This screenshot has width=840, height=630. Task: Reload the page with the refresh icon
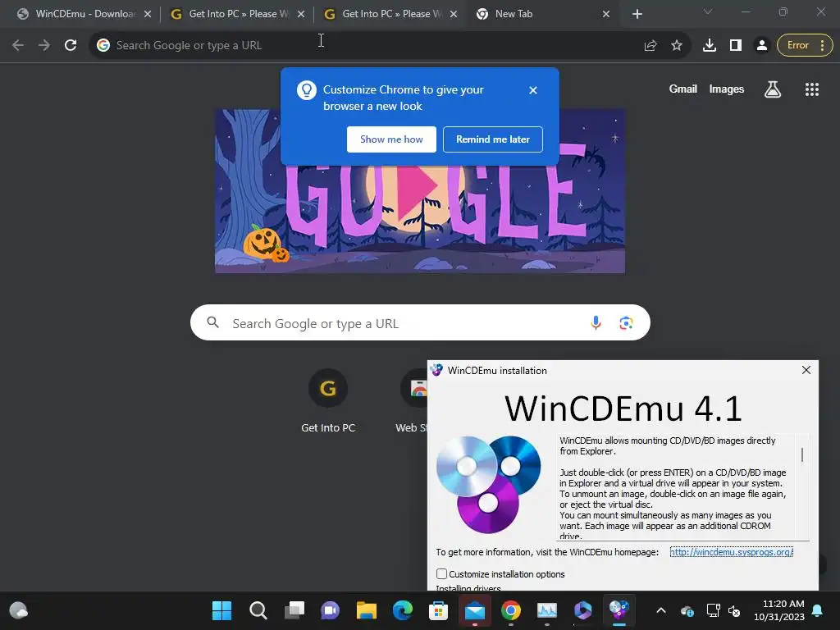coord(71,45)
